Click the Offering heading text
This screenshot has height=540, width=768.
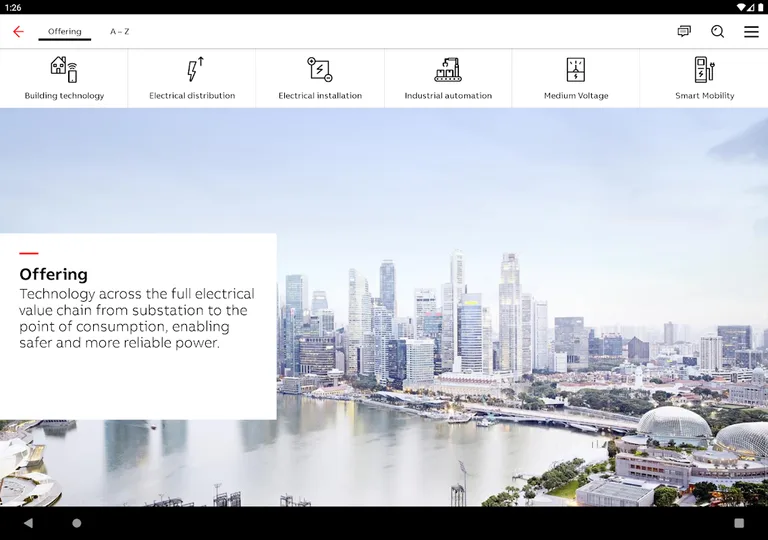(53, 274)
